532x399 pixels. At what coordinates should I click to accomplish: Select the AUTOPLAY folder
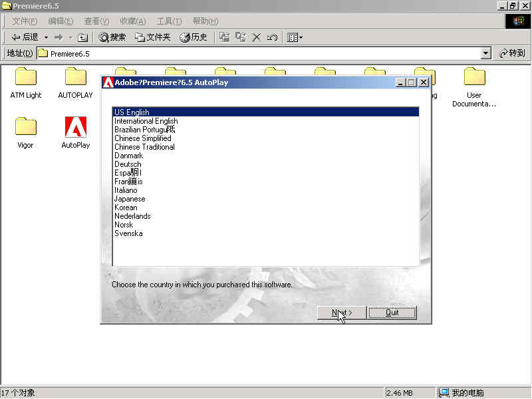(x=75, y=83)
